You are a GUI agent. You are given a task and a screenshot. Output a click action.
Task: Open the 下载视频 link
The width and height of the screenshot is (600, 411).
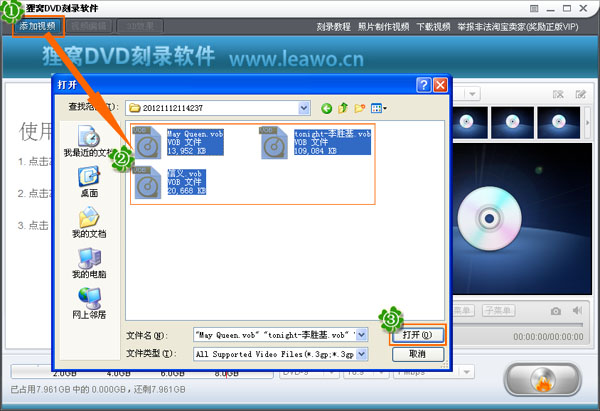pyautogui.click(x=433, y=27)
